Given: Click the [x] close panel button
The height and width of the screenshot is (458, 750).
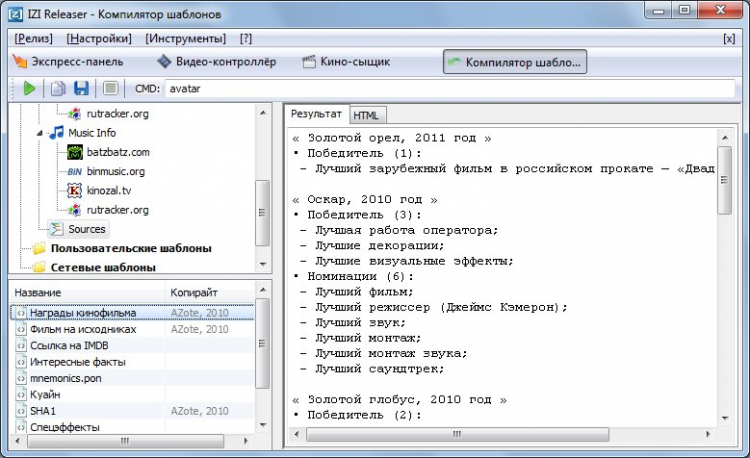Looking at the screenshot, I should [x=729, y=39].
